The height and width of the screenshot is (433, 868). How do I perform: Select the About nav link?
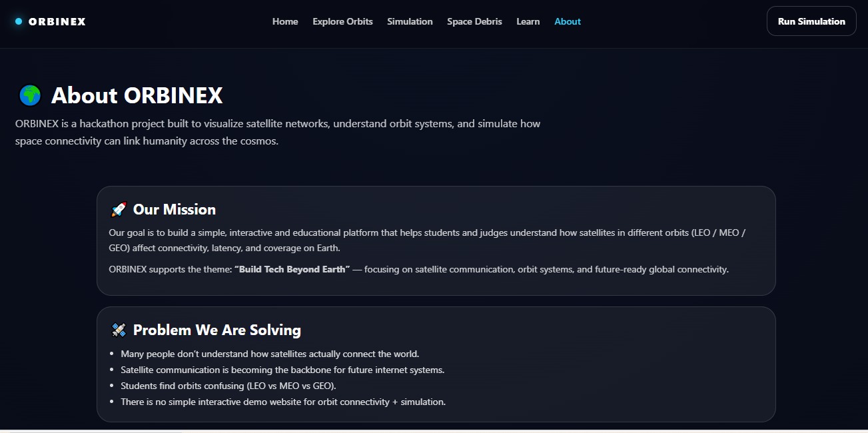[568, 21]
